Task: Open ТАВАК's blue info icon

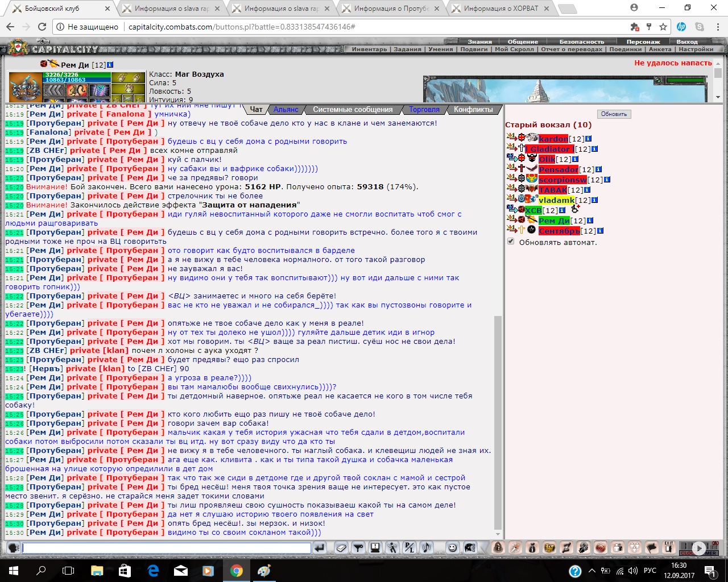Action: (588, 190)
